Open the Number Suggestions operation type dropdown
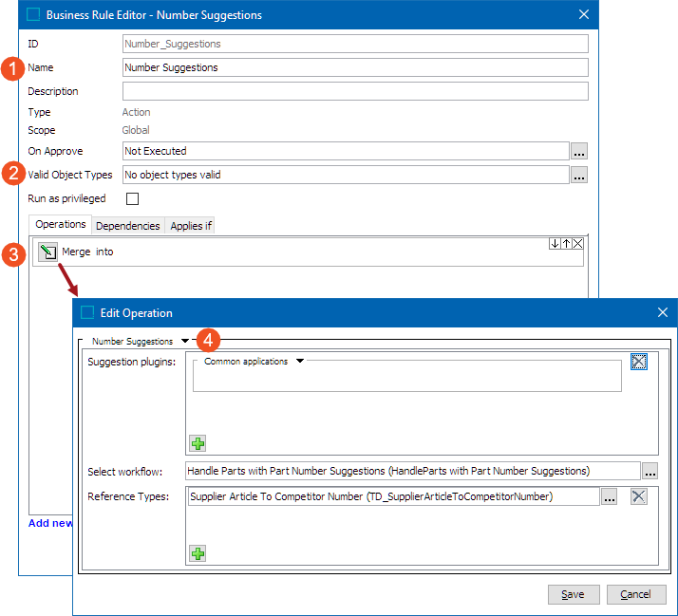The height and width of the screenshot is (616, 678). point(185,341)
